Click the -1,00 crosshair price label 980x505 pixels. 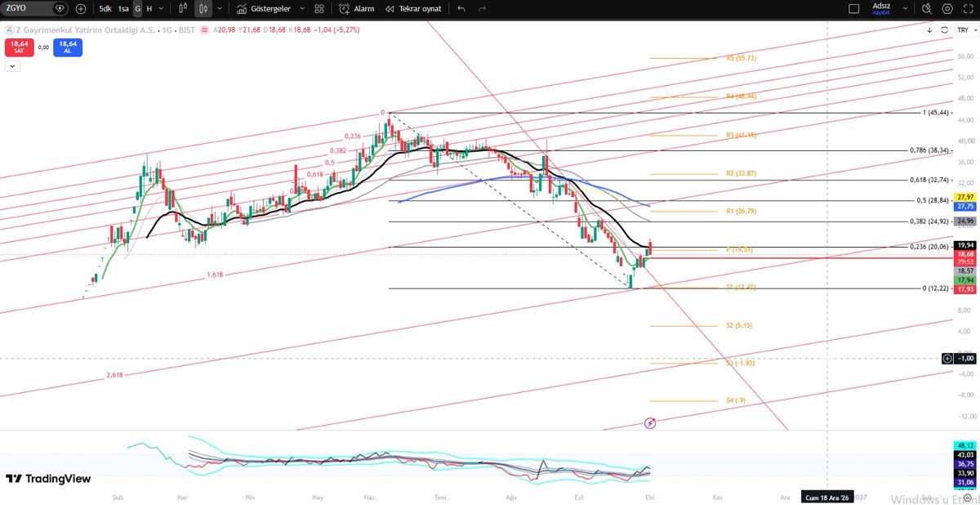pyautogui.click(x=965, y=358)
